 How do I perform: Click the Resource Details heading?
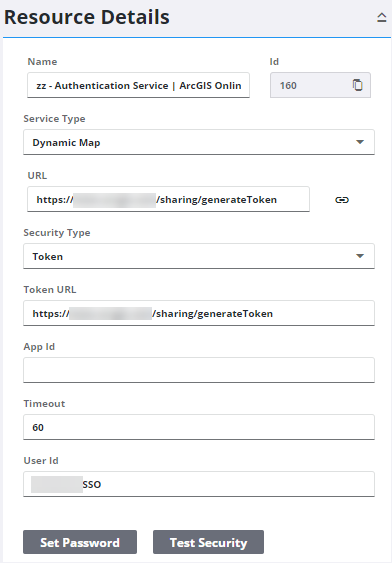(87, 17)
